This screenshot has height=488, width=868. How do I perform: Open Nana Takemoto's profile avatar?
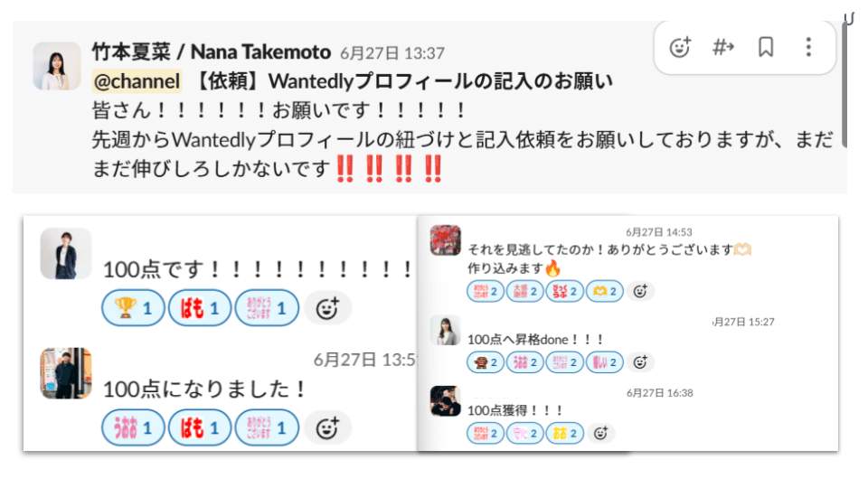(57, 66)
